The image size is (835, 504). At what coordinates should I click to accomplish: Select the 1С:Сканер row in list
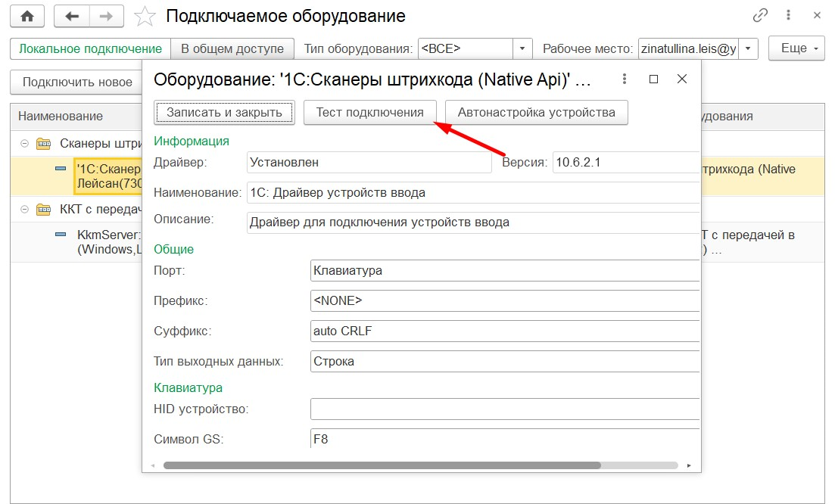(76, 176)
